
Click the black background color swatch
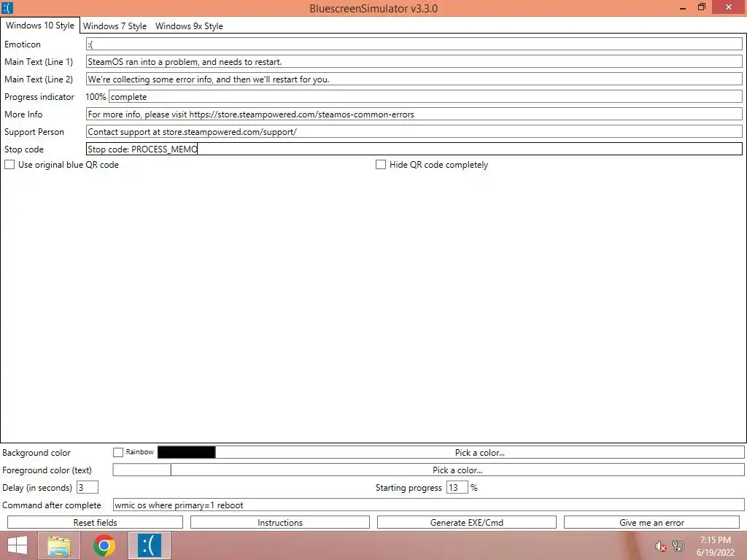click(186, 452)
